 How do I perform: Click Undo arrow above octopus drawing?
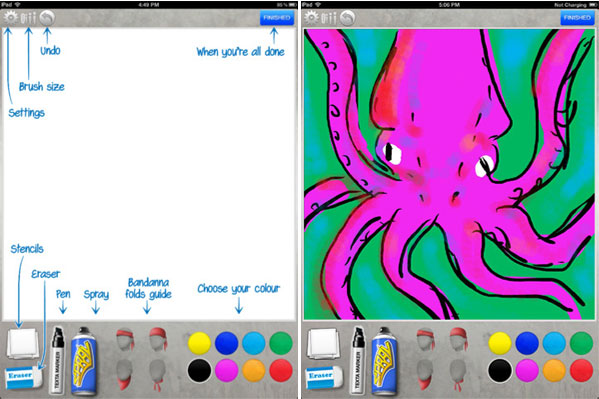coord(348,18)
